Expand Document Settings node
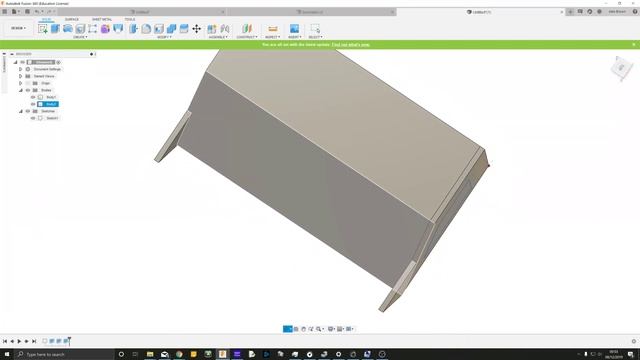Viewport: 640px width, 360px height. point(20,69)
